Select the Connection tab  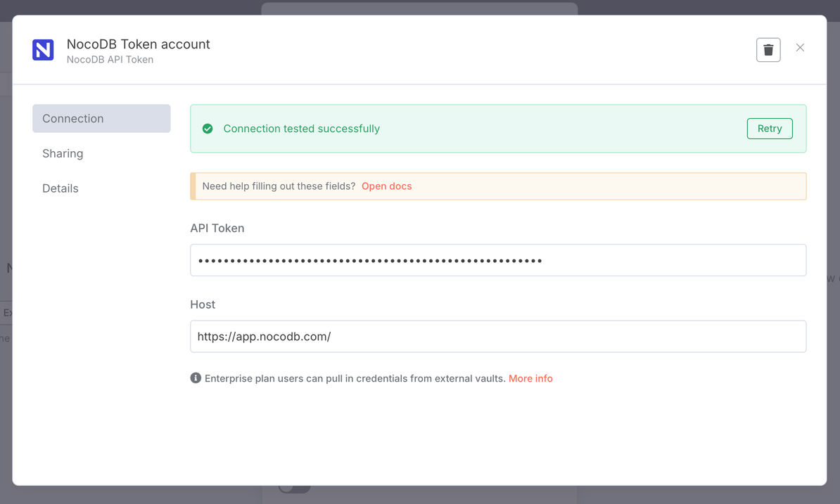101,118
